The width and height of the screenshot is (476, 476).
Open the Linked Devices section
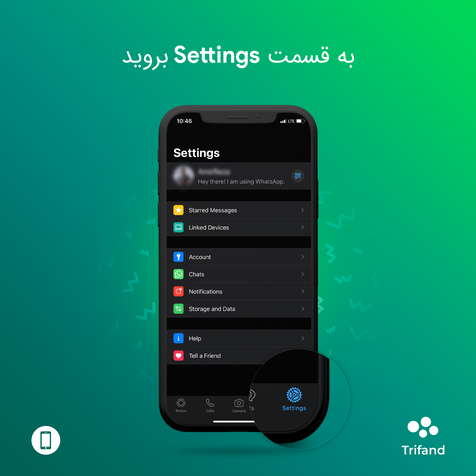click(x=238, y=227)
